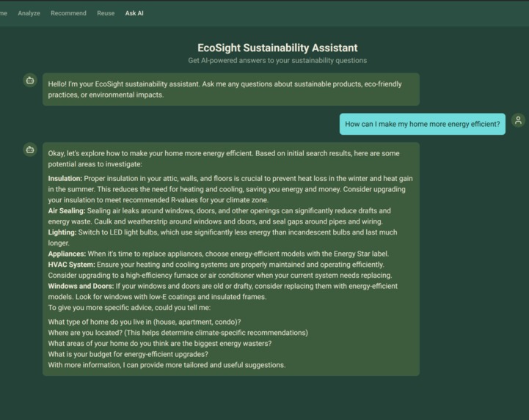The width and height of the screenshot is (529, 420).
Task: Click the bold 'Windows and Doors:' label
Action: pos(81,286)
